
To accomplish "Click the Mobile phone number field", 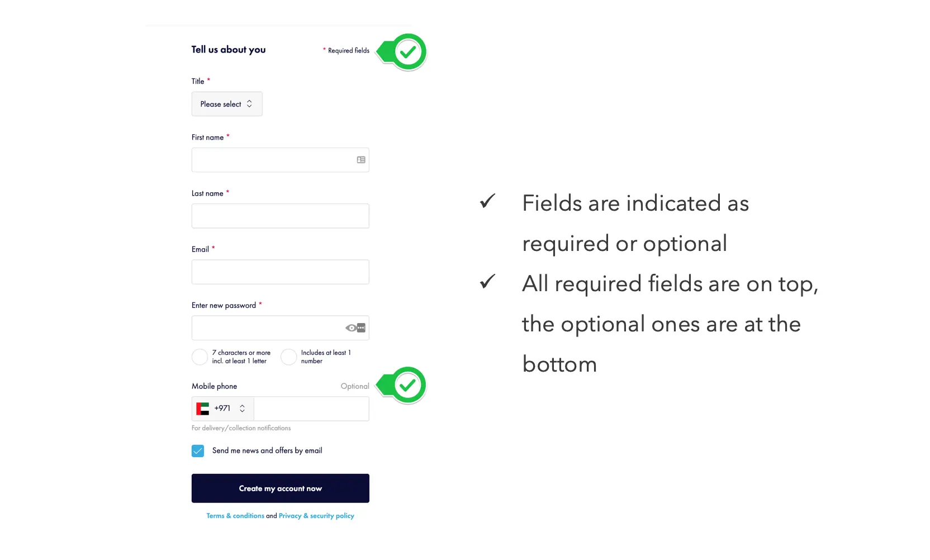I will 311,409.
